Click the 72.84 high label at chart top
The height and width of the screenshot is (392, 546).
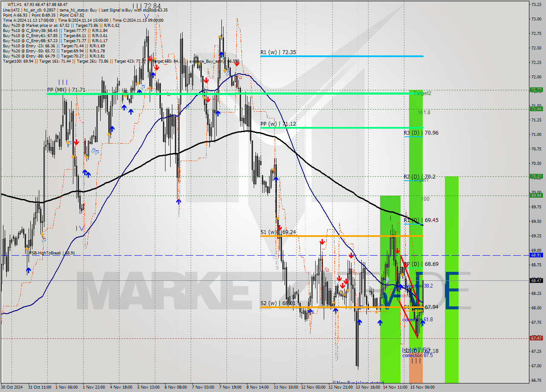(x=152, y=6)
